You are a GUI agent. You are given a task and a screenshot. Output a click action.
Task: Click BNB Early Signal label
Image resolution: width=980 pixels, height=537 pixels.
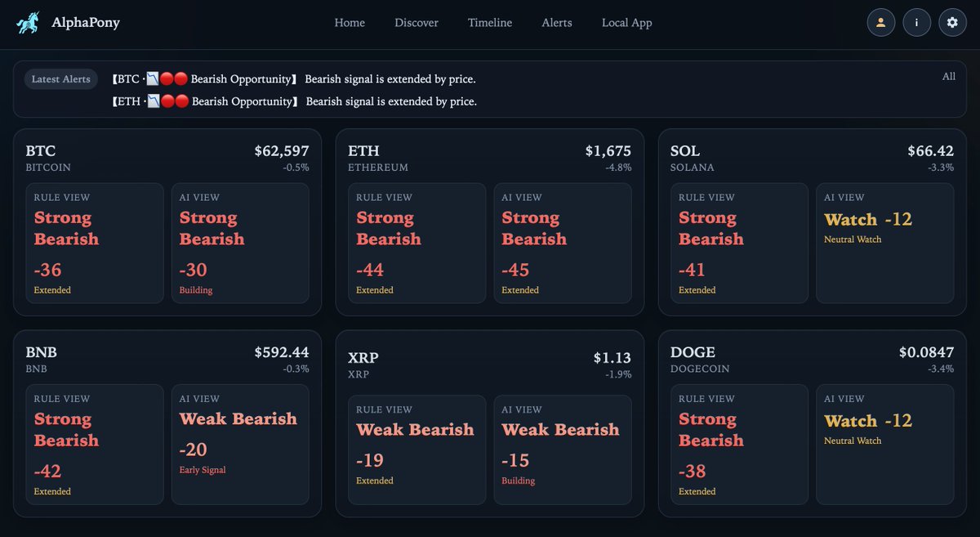[x=203, y=470]
